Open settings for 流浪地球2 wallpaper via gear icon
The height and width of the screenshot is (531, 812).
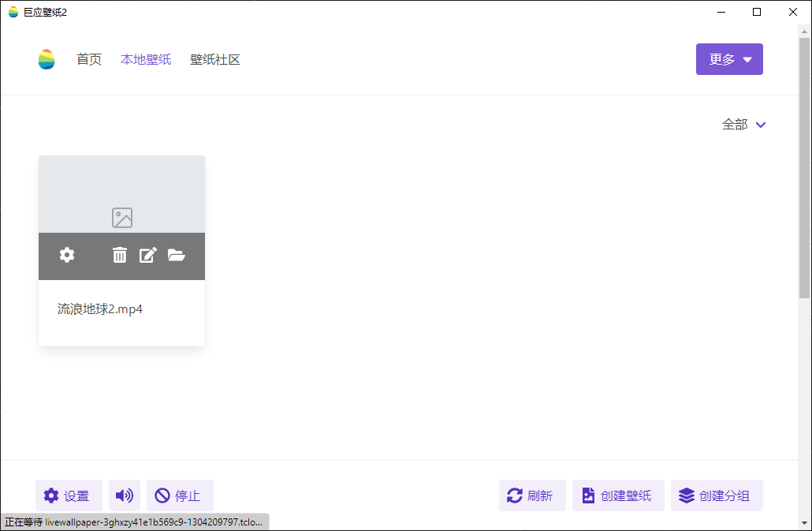(x=66, y=255)
